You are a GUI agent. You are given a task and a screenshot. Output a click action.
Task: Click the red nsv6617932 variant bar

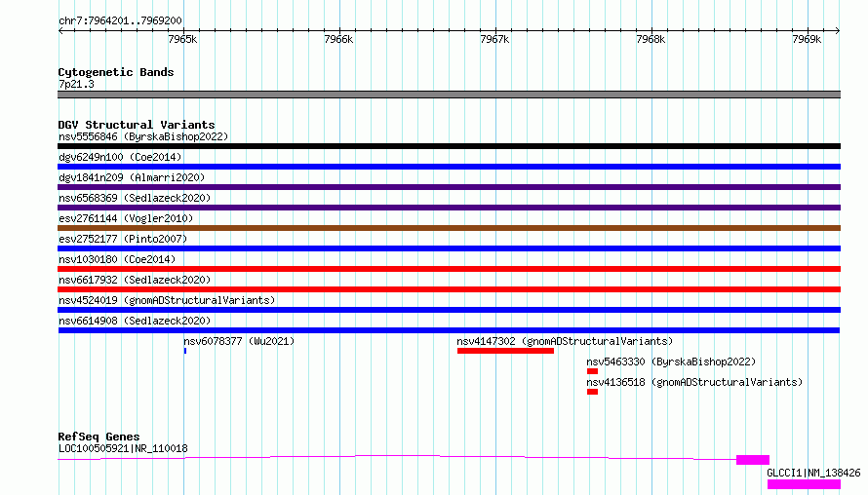tap(449, 289)
